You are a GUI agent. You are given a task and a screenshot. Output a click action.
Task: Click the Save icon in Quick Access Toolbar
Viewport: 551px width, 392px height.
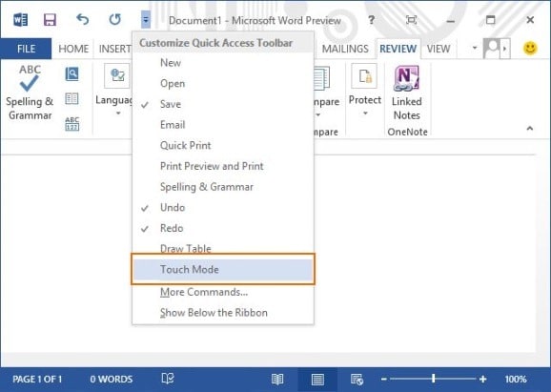50,20
